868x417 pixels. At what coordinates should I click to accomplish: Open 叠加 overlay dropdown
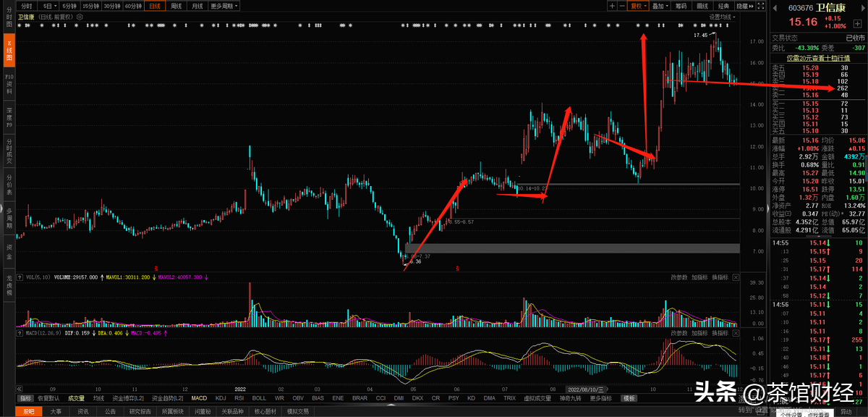[x=660, y=5]
